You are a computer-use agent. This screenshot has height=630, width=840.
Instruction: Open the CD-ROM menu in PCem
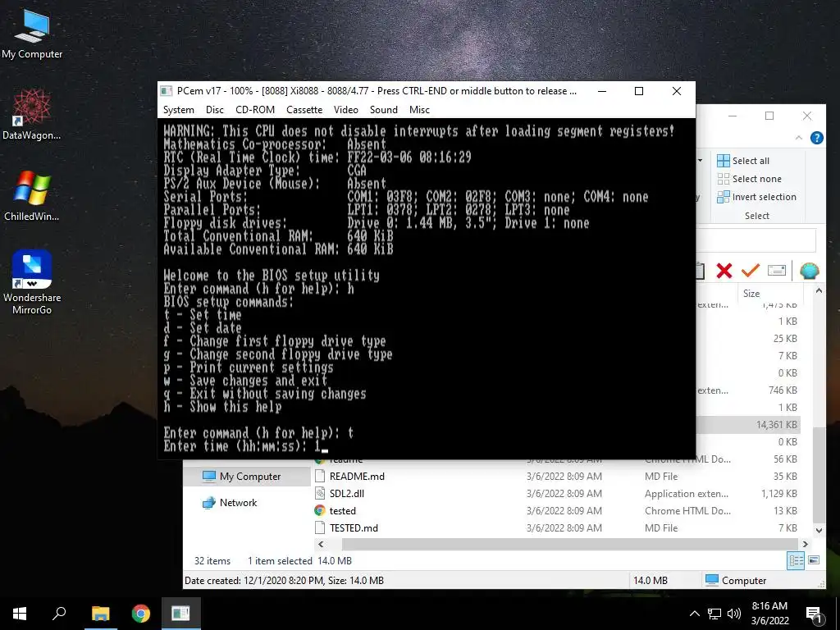tap(255, 110)
